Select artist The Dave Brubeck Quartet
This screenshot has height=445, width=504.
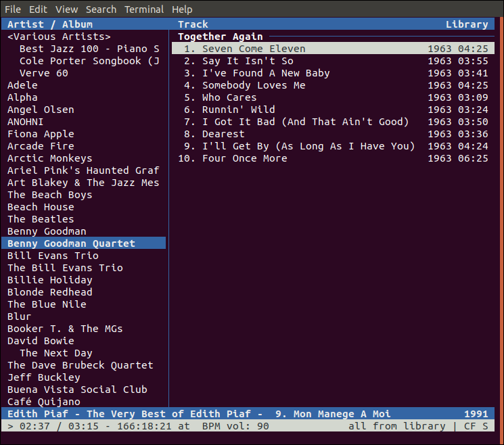81,365
